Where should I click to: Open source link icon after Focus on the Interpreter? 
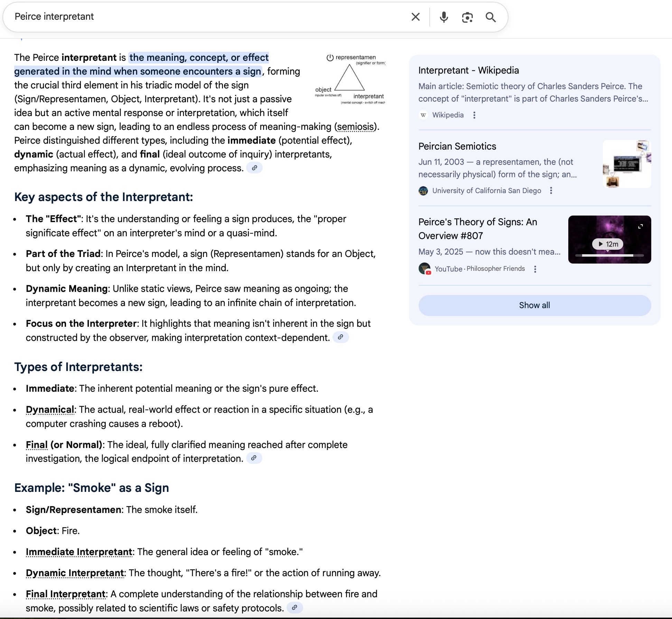click(340, 337)
